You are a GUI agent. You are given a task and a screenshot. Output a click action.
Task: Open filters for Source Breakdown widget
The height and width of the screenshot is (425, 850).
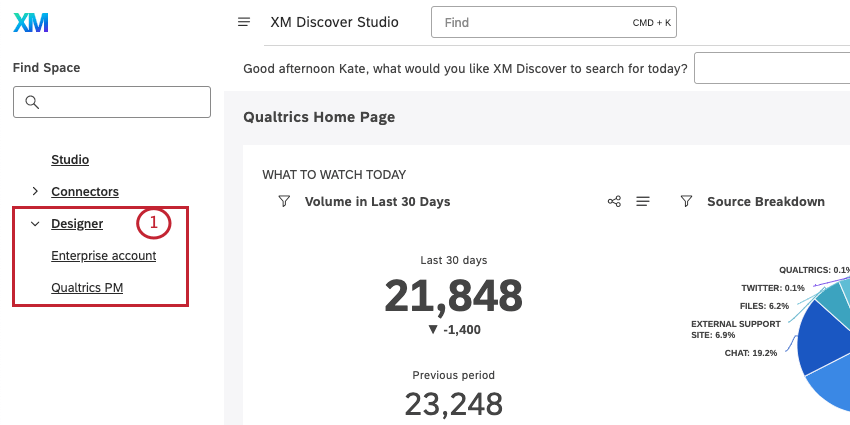pos(686,202)
